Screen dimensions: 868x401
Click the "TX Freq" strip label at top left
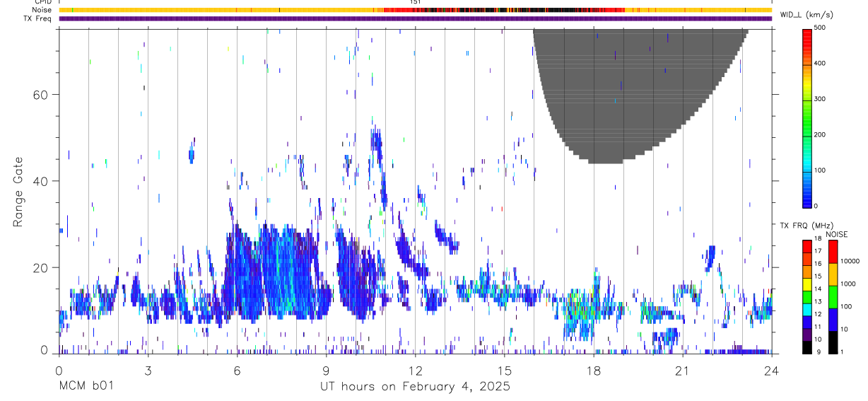(x=38, y=18)
